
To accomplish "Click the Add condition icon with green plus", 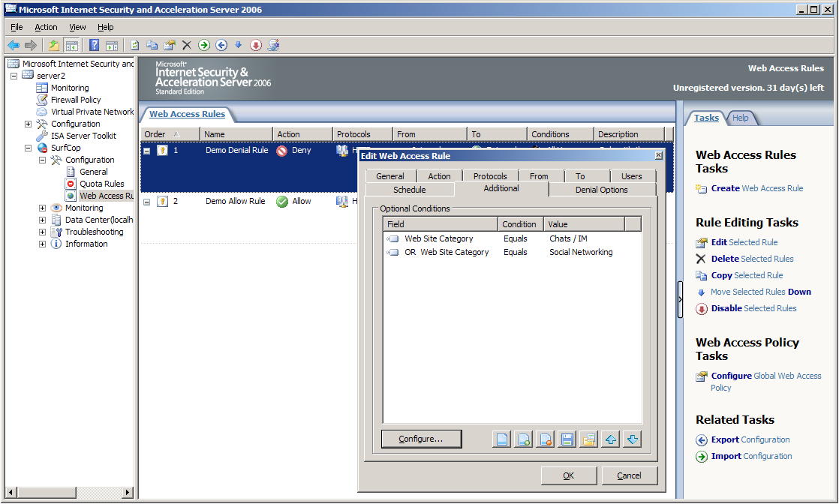I will click(x=523, y=439).
